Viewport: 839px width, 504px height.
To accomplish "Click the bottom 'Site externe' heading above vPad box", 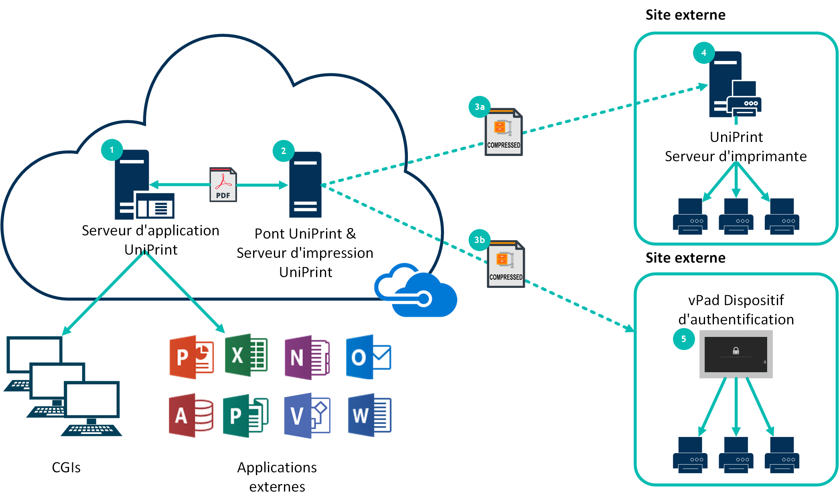I will tap(685, 258).
